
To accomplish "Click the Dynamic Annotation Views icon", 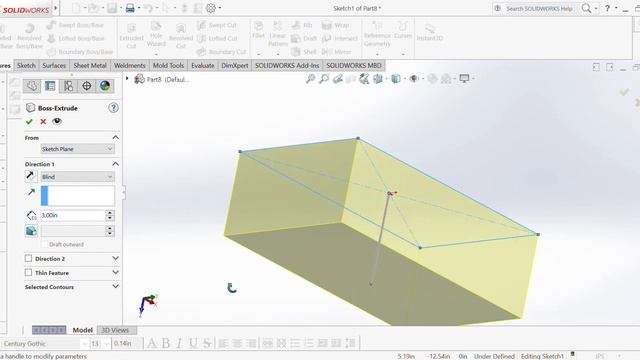I will tap(364, 79).
